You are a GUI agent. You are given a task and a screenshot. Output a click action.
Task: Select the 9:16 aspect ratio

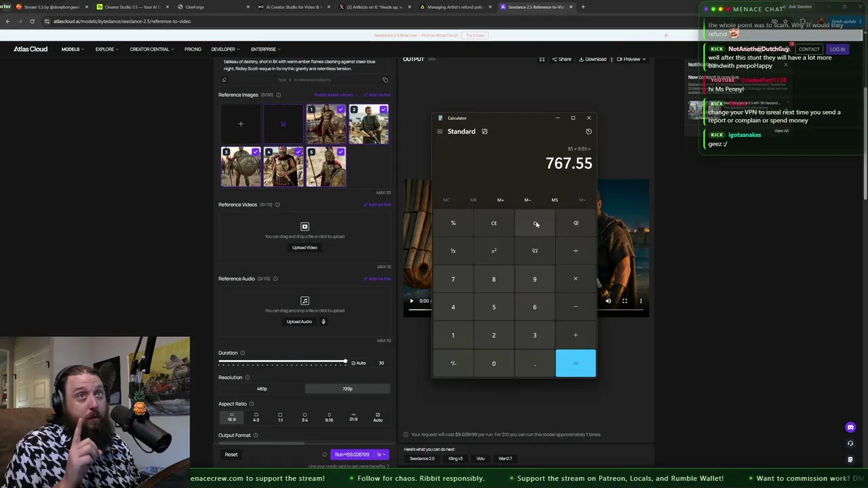tap(329, 418)
